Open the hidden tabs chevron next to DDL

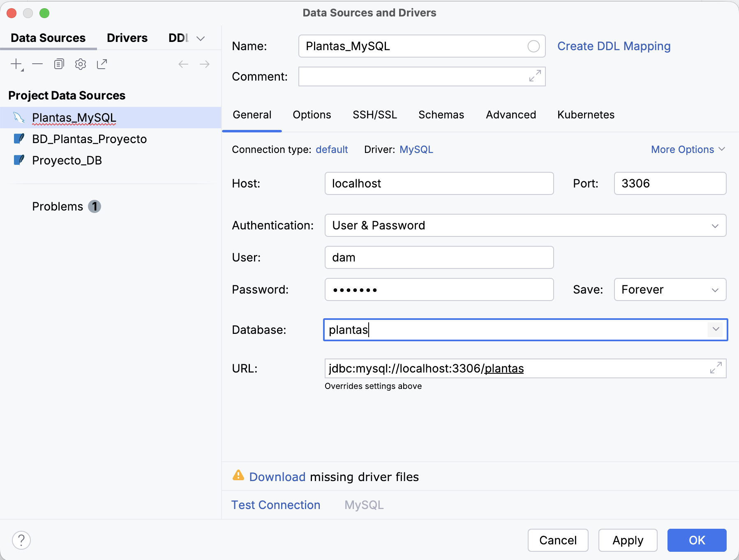click(201, 39)
